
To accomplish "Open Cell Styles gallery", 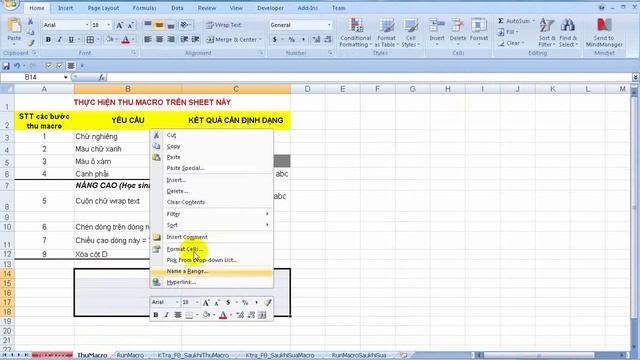I will tap(410, 33).
